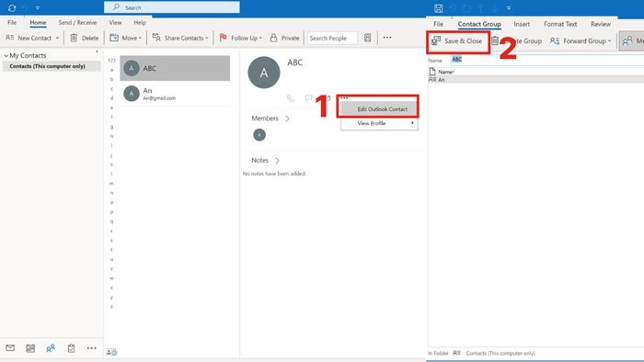The image size is (644, 362).
Task: Click the In Folder contacts icon at bottom
Action: 456,353
